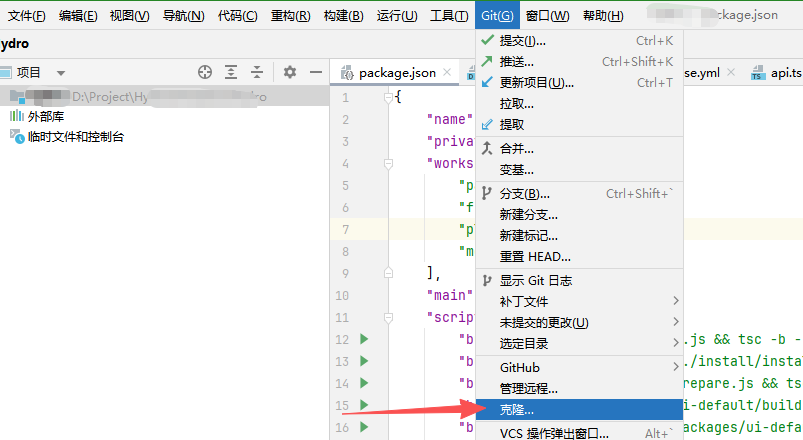Close the .yml file tab
The height and width of the screenshot is (440, 803).
[731, 72]
